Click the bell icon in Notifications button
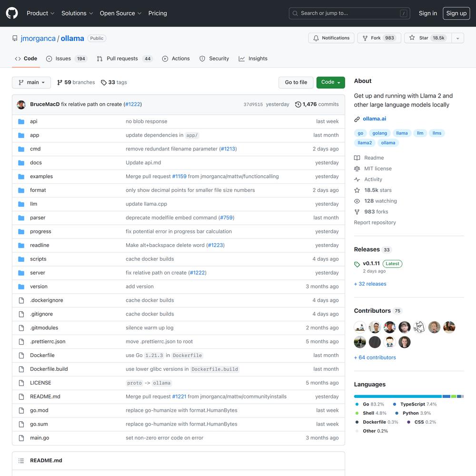This screenshot has height=476, width=476. click(x=316, y=38)
